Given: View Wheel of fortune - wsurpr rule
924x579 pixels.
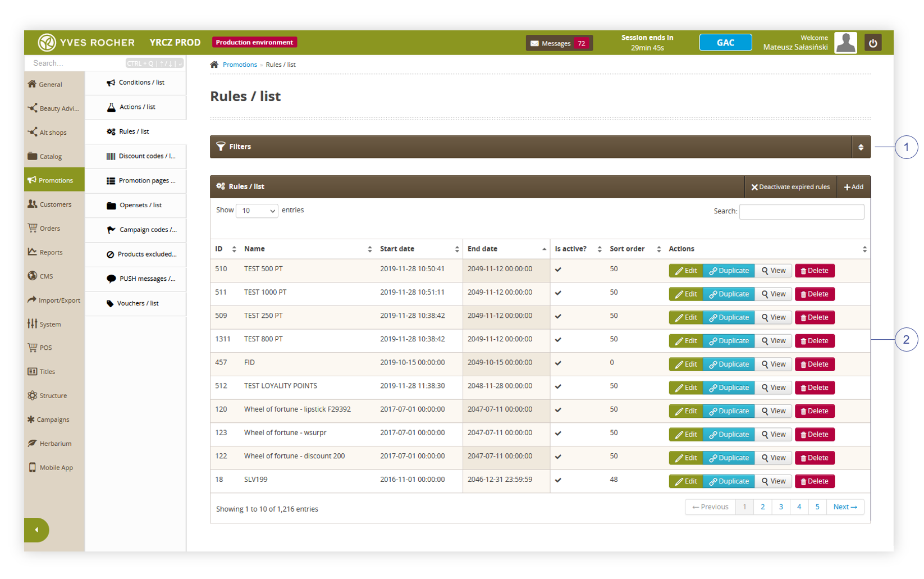Looking at the screenshot, I should [x=774, y=435].
